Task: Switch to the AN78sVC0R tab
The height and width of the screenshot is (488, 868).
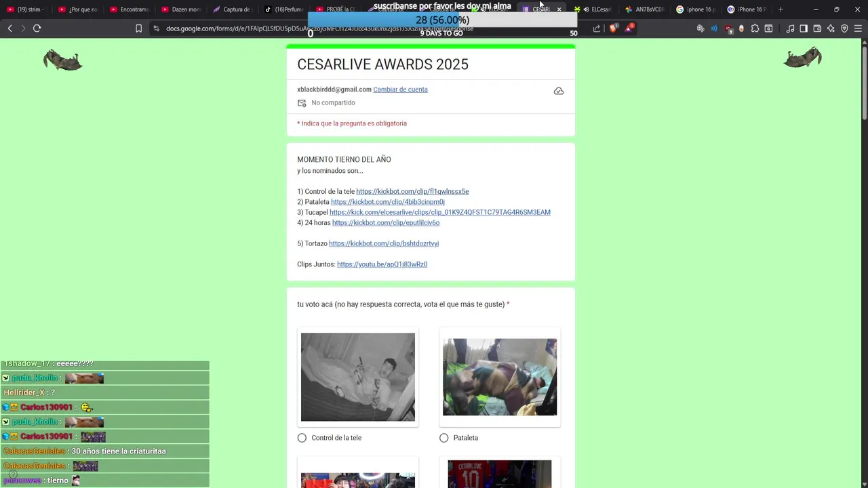Action: click(x=645, y=9)
